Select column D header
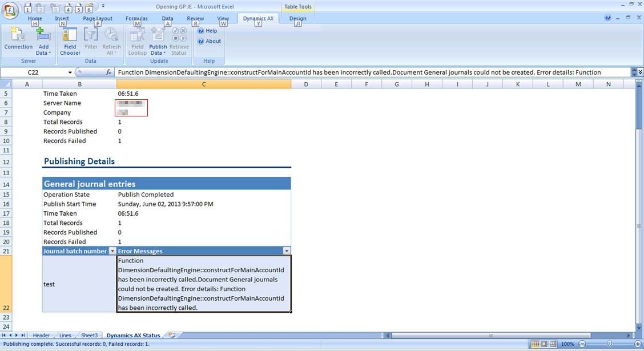644x351 pixels. point(306,84)
